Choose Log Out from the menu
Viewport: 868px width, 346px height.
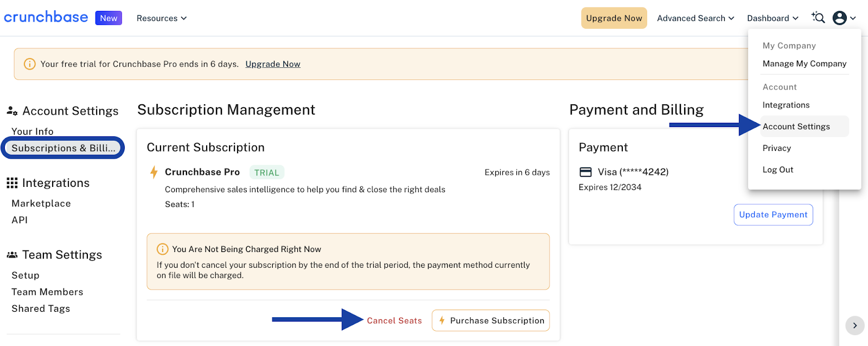coord(778,169)
